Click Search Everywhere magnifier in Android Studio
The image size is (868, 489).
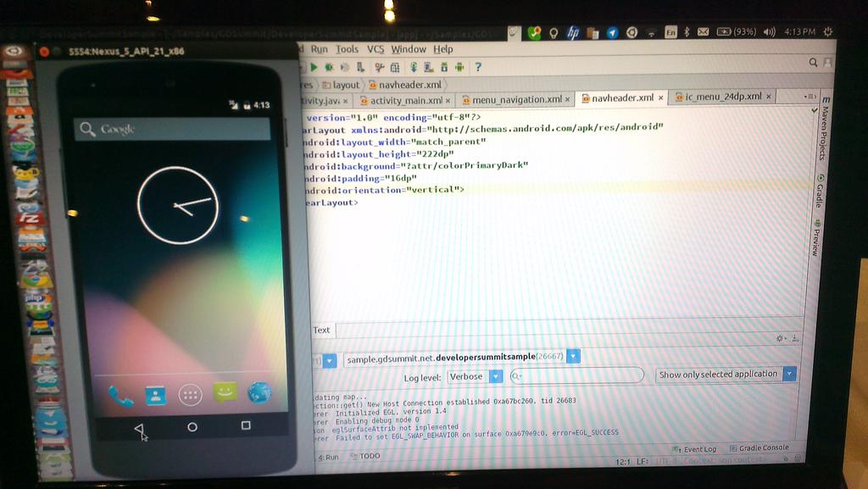click(x=813, y=63)
